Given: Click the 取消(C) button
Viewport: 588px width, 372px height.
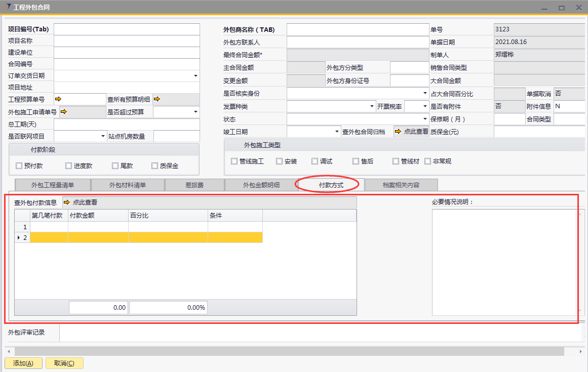Looking at the screenshot, I should click(x=64, y=363).
